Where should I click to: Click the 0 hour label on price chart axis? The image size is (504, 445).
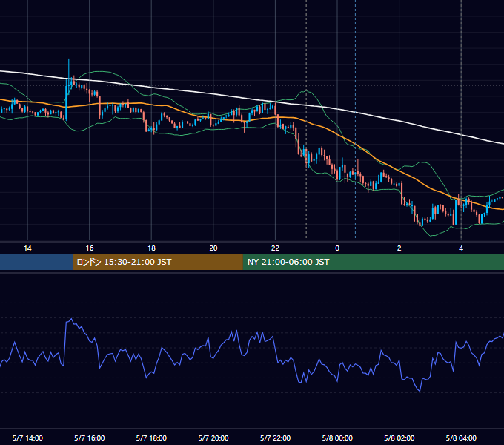337,248
